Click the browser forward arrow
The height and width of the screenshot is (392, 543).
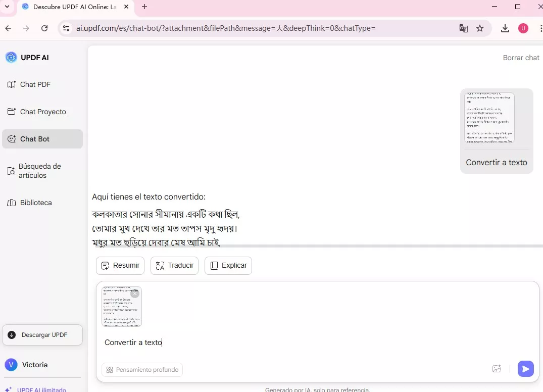click(x=26, y=28)
